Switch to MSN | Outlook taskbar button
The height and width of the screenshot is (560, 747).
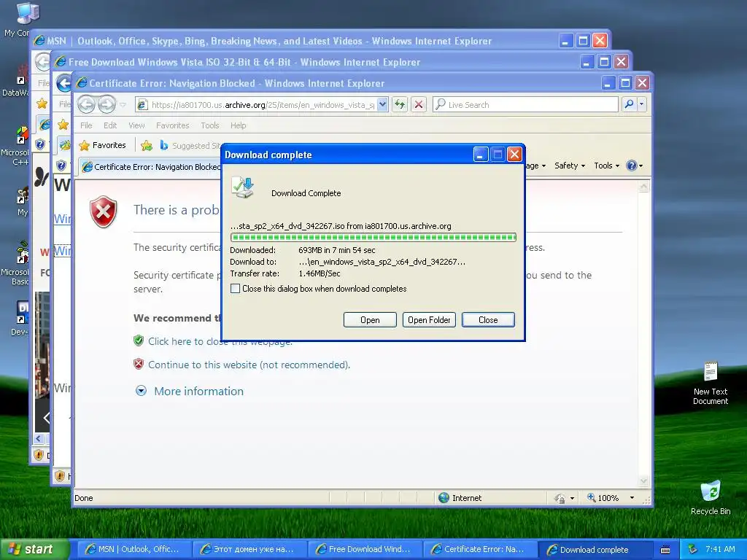click(x=134, y=550)
